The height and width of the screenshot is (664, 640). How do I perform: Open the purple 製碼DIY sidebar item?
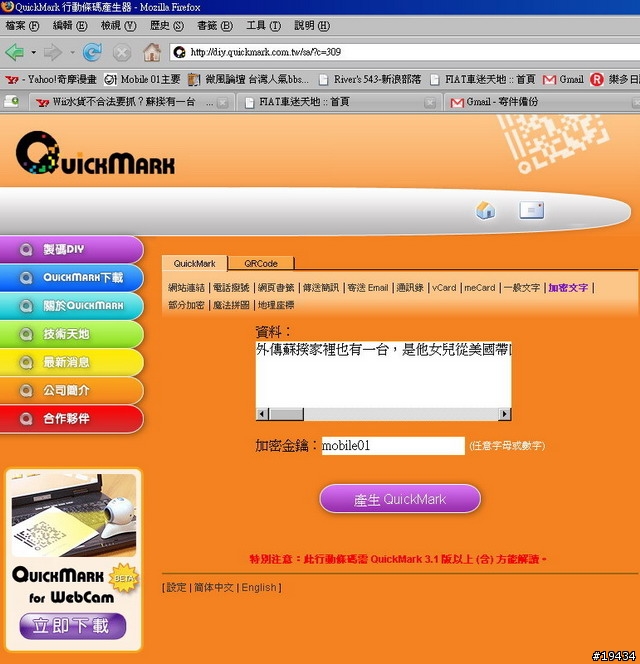pos(71,249)
